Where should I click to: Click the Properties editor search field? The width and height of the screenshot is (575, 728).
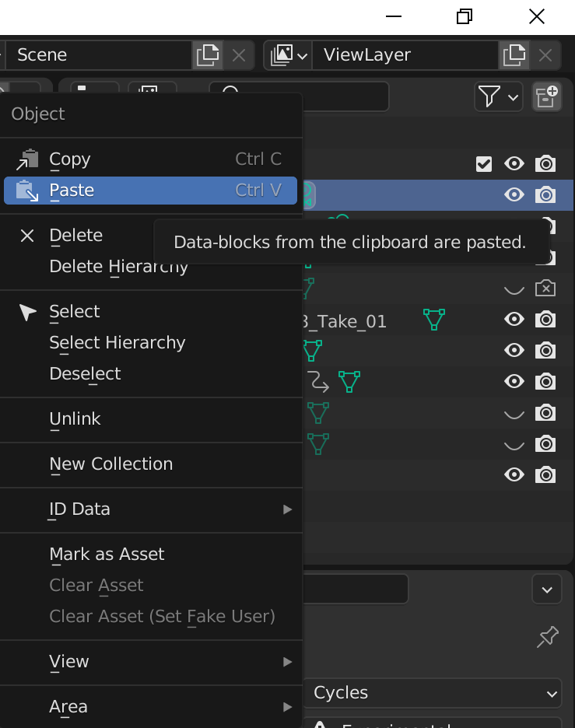click(x=356, y=590)
